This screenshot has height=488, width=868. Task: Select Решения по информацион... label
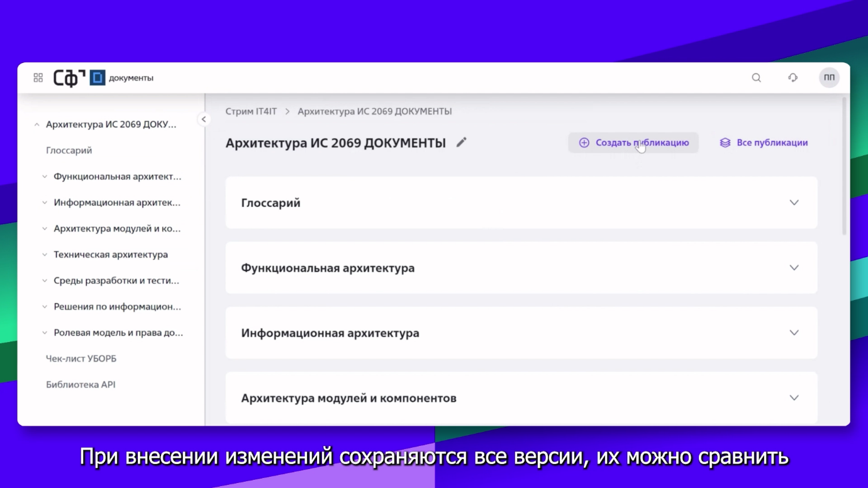(x=117, y=307)
